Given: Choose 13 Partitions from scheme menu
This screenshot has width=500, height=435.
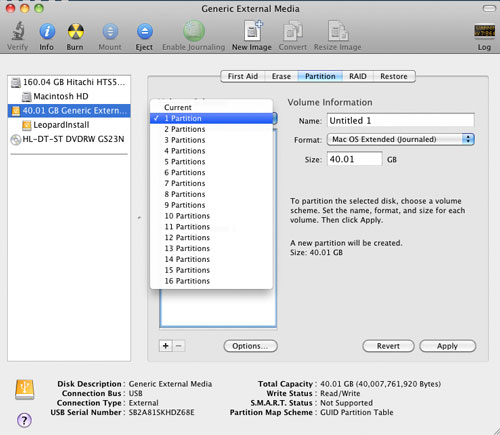Looking at the screenshot, I should 211,248.
